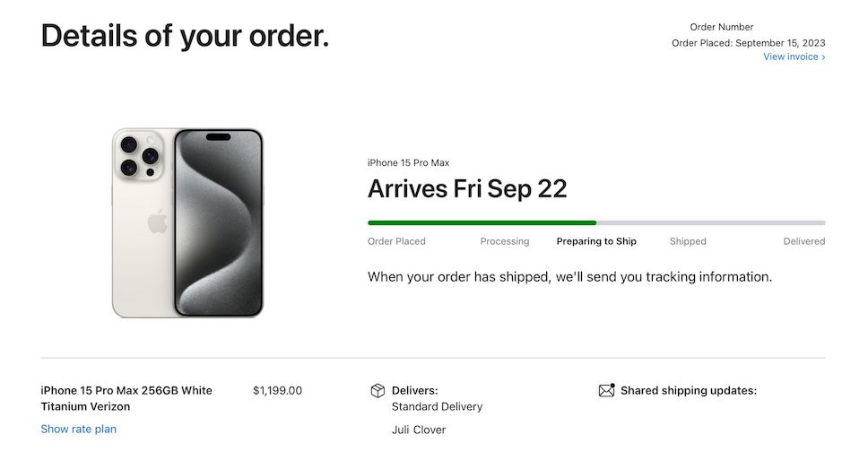
Task: Click the delivery box icon
Action: pos(378,391)
